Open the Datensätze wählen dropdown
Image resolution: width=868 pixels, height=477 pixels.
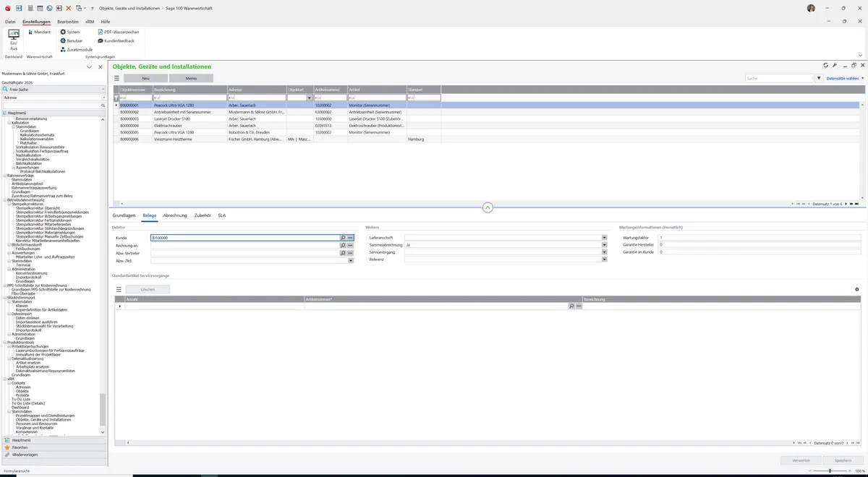coord(845,78)
